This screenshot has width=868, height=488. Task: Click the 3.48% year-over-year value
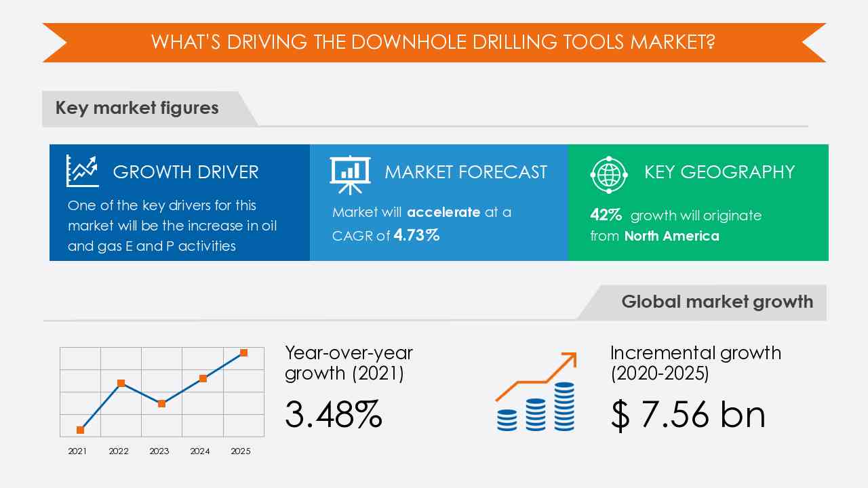click(x=333, y=414)
